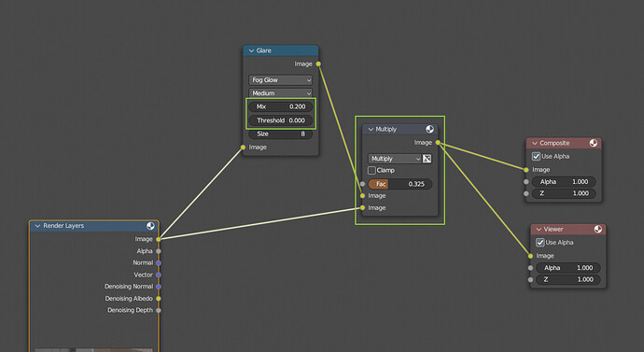Click the render preview thumbnail in Render Layers

(x=93, y=350)
